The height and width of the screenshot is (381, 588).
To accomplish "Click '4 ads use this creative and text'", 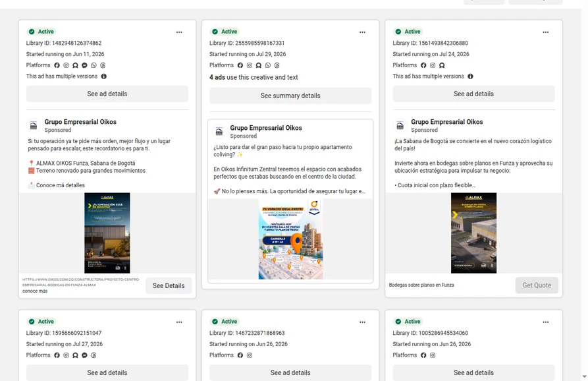I will pos(254,77).
